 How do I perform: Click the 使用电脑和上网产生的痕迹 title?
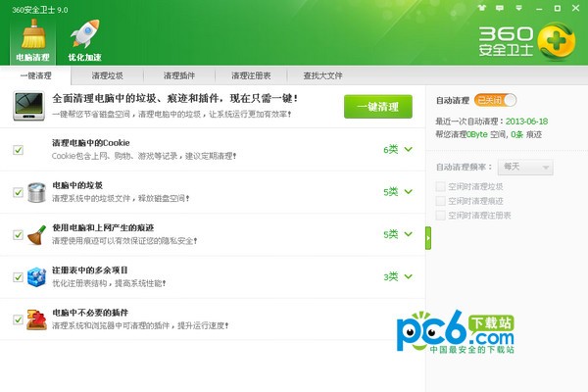(x=103, y=227)
